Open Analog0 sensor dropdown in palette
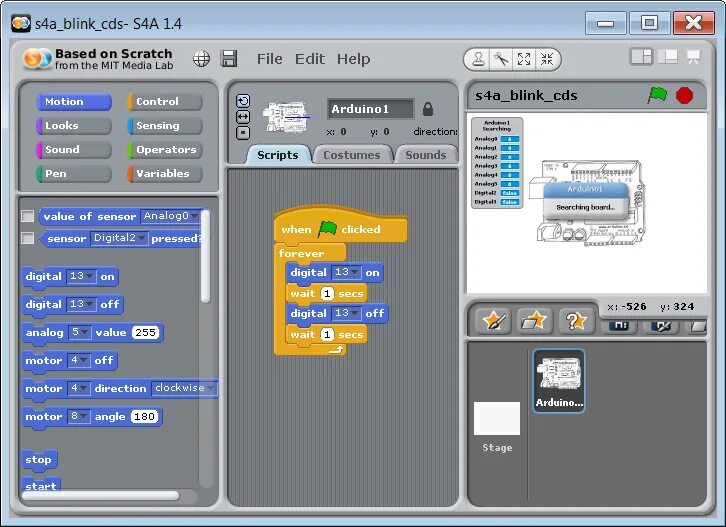The height and width of the screenshot is (527, 726). tap(170, 216)
